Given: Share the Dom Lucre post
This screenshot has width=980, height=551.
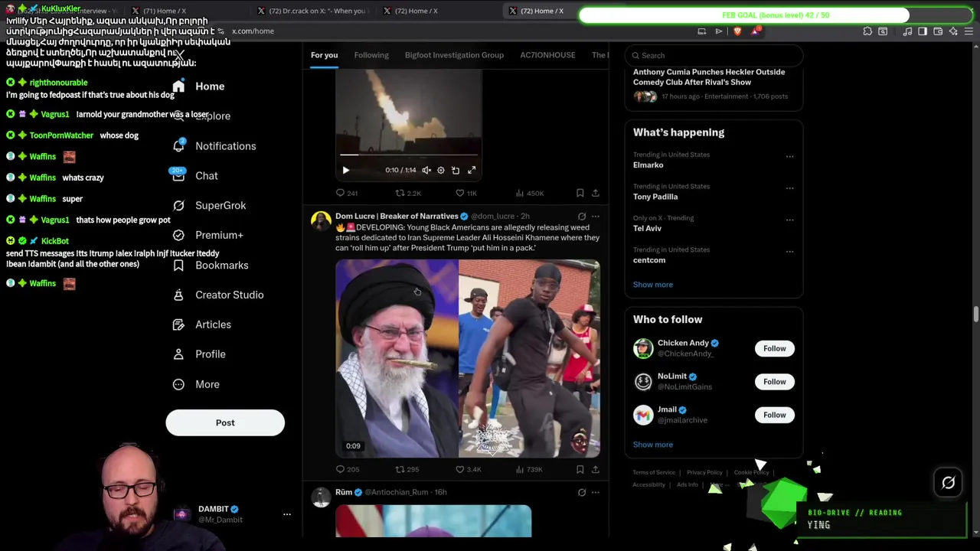Looking at the screenshot, I should coord(595,469).
